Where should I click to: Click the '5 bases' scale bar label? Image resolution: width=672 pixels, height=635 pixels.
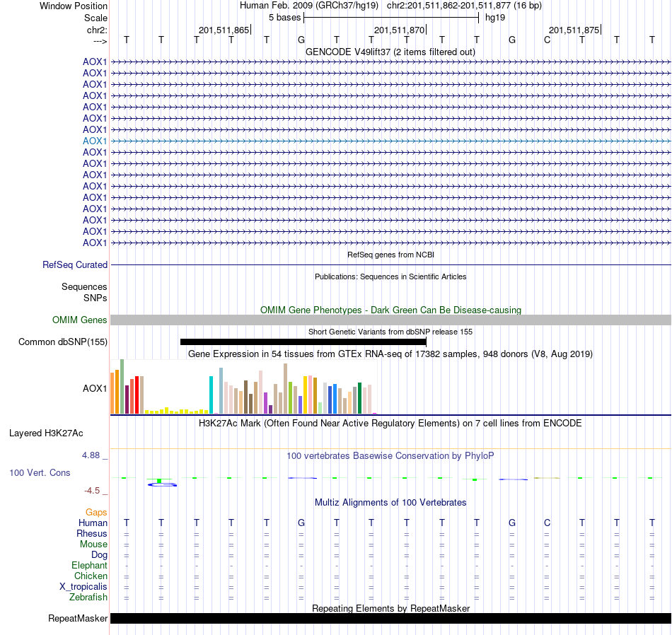285,18
